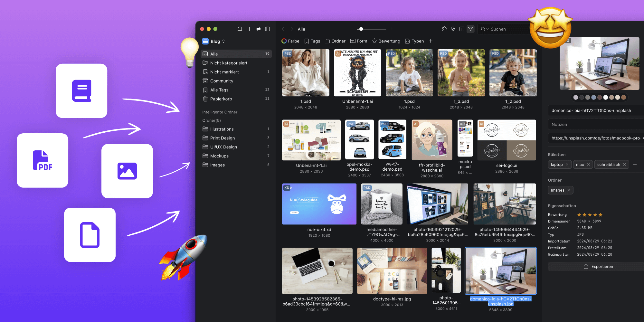Remove the Images folder chip
The height and width of the screenshot is (322, 644).
(569, 190)
